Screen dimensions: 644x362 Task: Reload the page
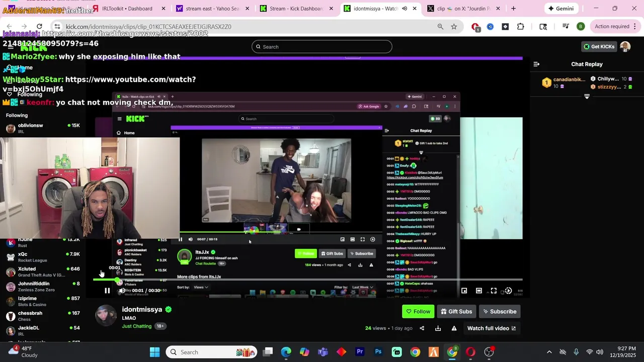coord(39,27)
